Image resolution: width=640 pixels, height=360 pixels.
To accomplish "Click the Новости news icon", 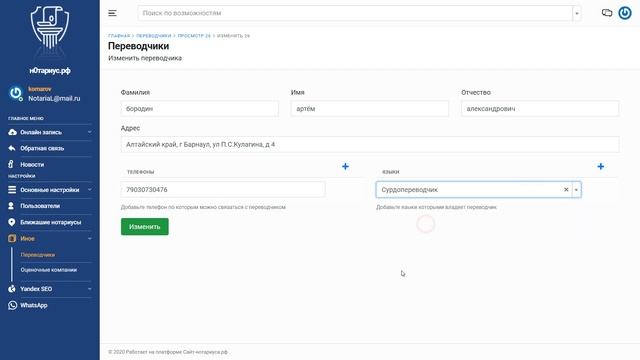I will click(11, 164).
